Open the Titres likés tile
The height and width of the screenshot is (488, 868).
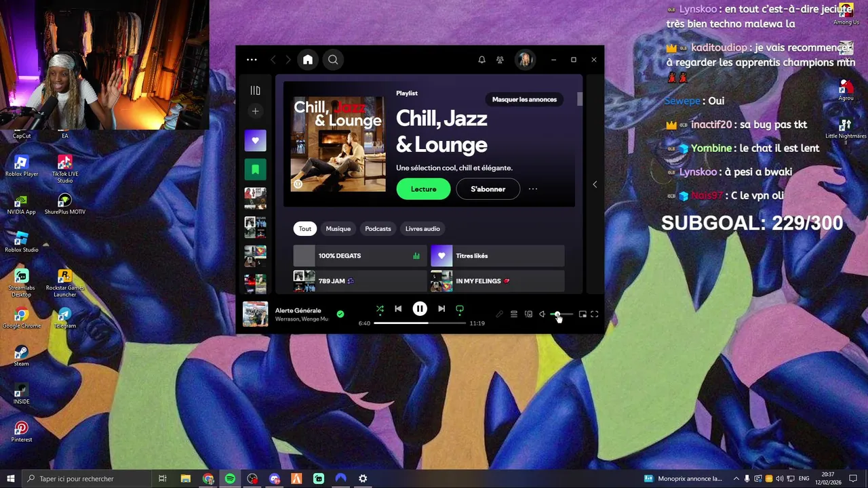pyautogui.click(x=497, y=256)
